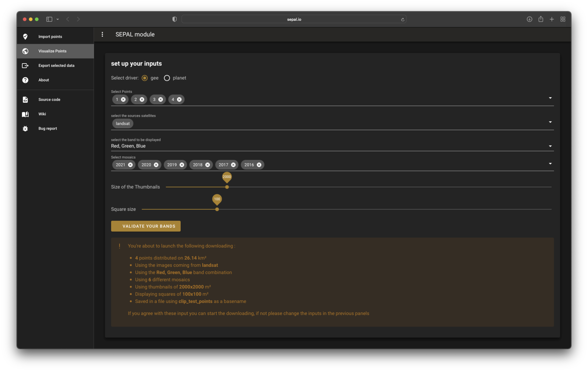Click the Size of the Thumbnails slider handle
The image size is (588, 371).
227,187
